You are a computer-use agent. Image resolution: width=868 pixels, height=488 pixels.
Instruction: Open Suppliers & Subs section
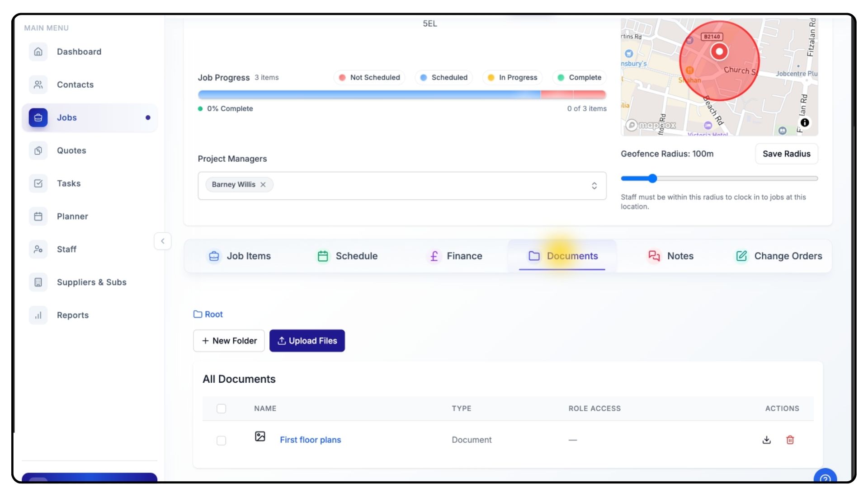coord(91,282)
